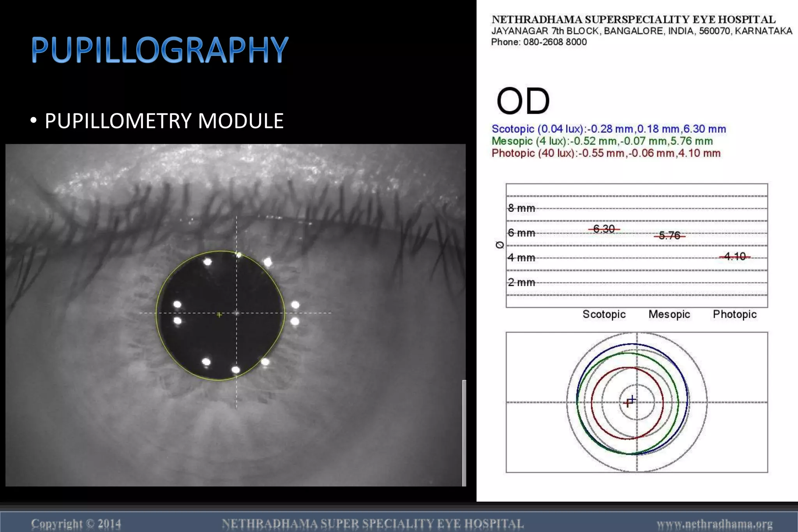Click the diameter symbol on chart axis
The height and width of the screenshot is (532, 798).
(500, 245)
